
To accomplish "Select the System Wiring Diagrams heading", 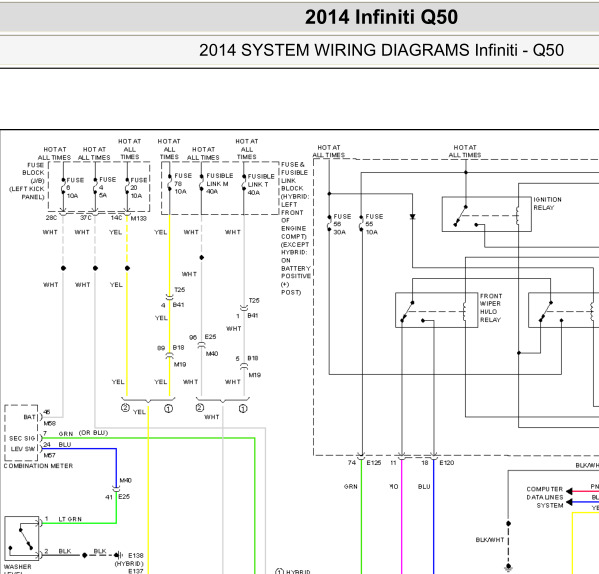I will (x=381, y=50).
